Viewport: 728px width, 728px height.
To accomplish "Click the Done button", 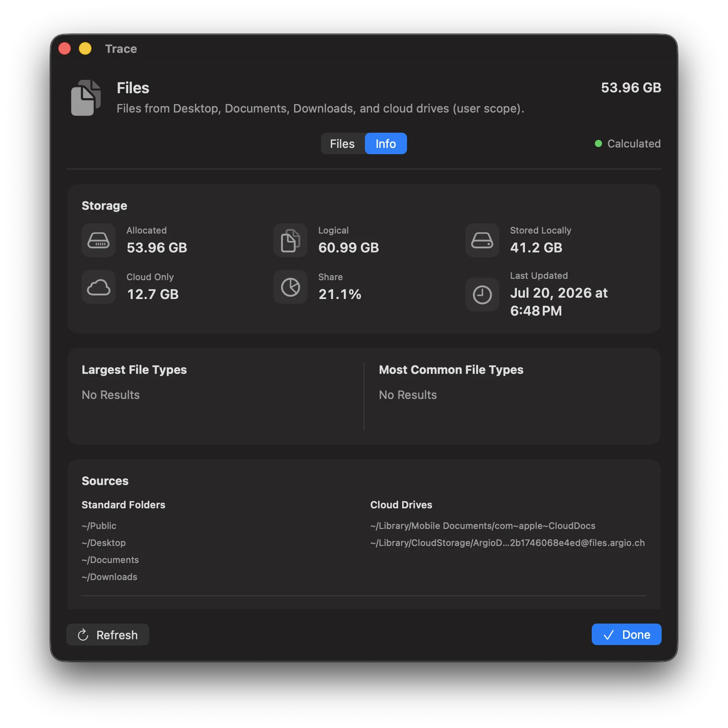I will click(626, 634).
